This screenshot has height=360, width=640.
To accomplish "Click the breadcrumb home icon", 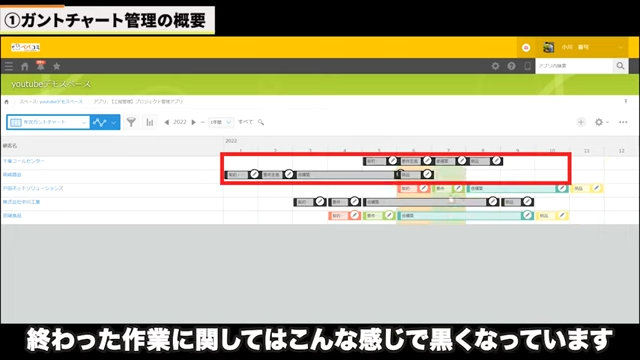I will pyautogui.click(x=7, y=102).
